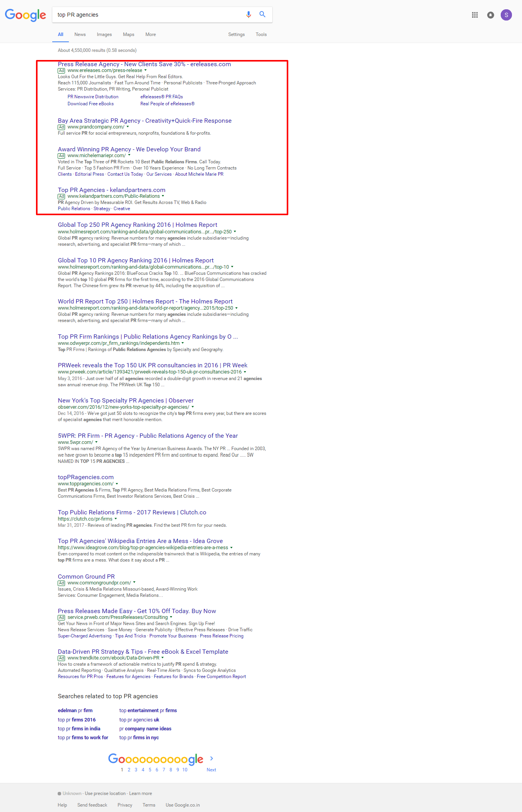Select related search 'top entertainment pr firms'

(x=148, y=711)
